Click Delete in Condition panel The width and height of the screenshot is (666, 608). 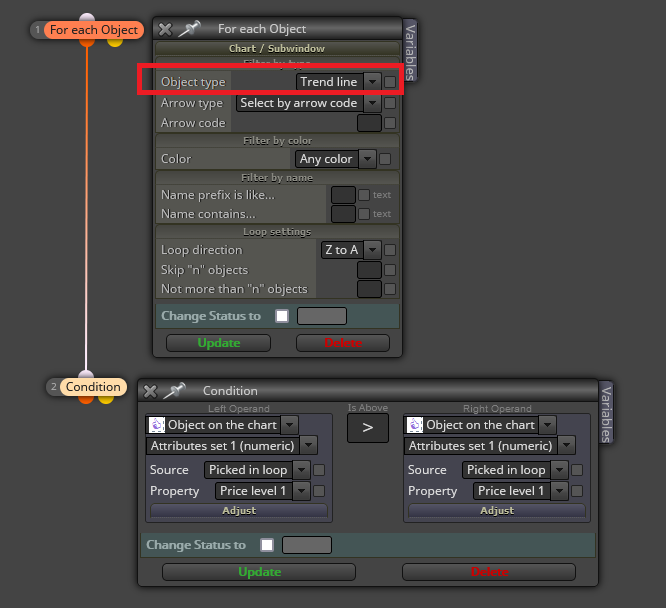click(489, 572)
